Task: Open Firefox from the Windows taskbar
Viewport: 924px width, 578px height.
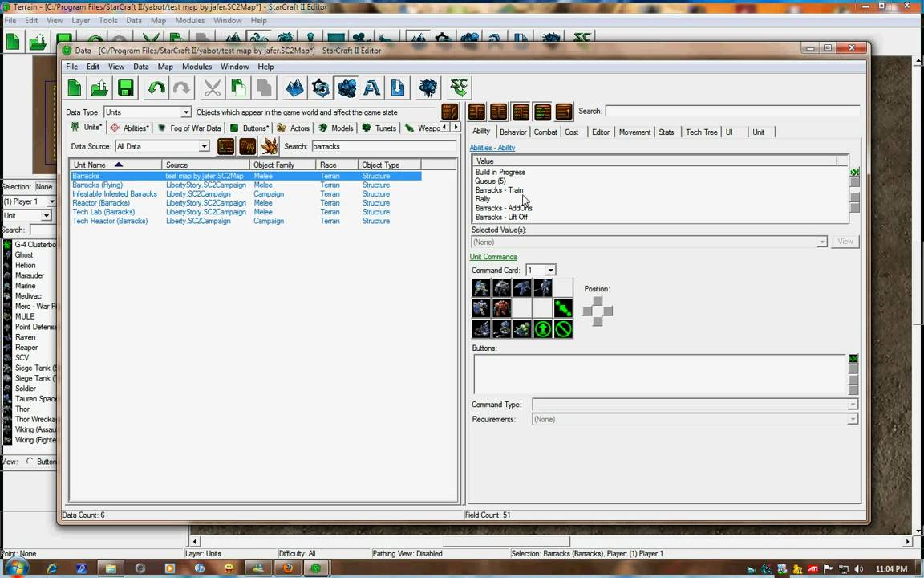Action: 288,568
